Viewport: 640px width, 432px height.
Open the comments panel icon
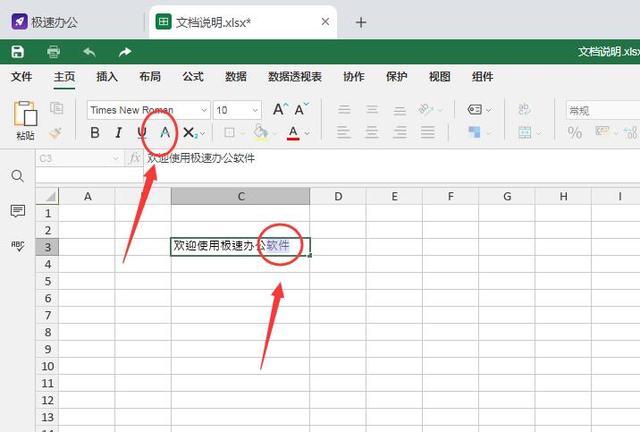(x=18, y=211)
